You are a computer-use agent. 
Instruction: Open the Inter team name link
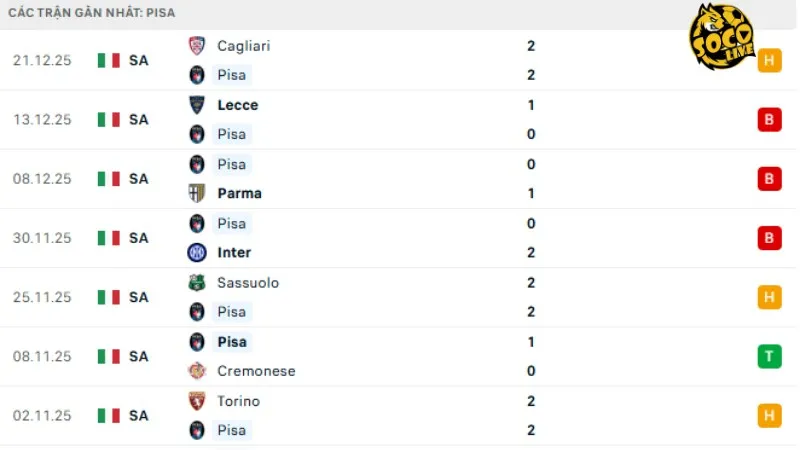(234, 252)
